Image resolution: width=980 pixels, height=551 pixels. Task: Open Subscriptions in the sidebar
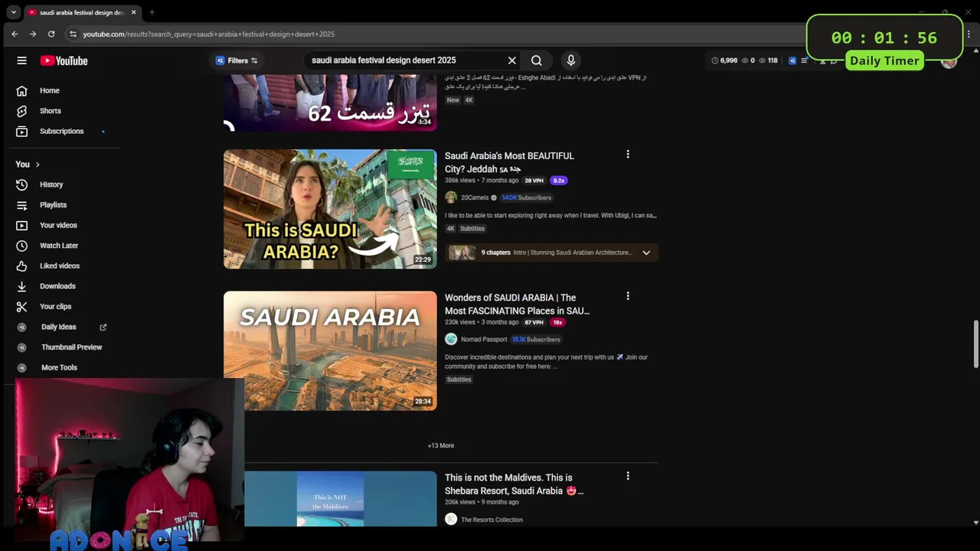point(61,131)
